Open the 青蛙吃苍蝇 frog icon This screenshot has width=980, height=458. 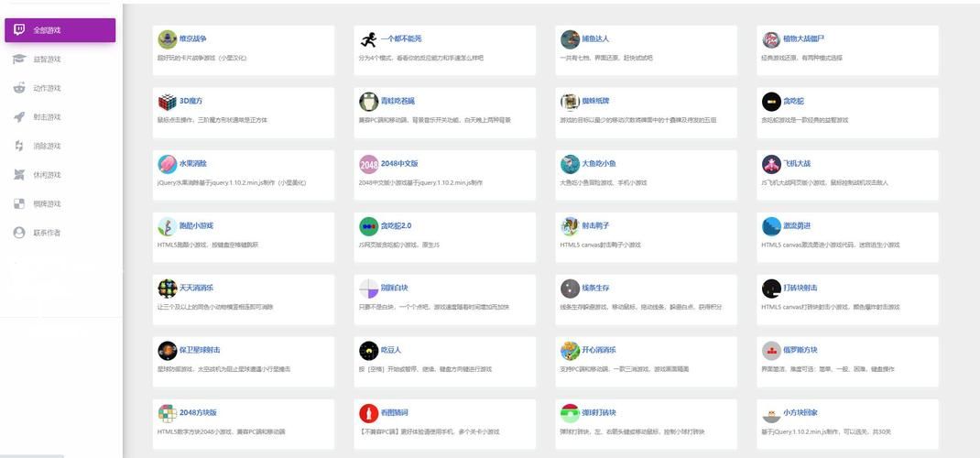pos(369,102)
